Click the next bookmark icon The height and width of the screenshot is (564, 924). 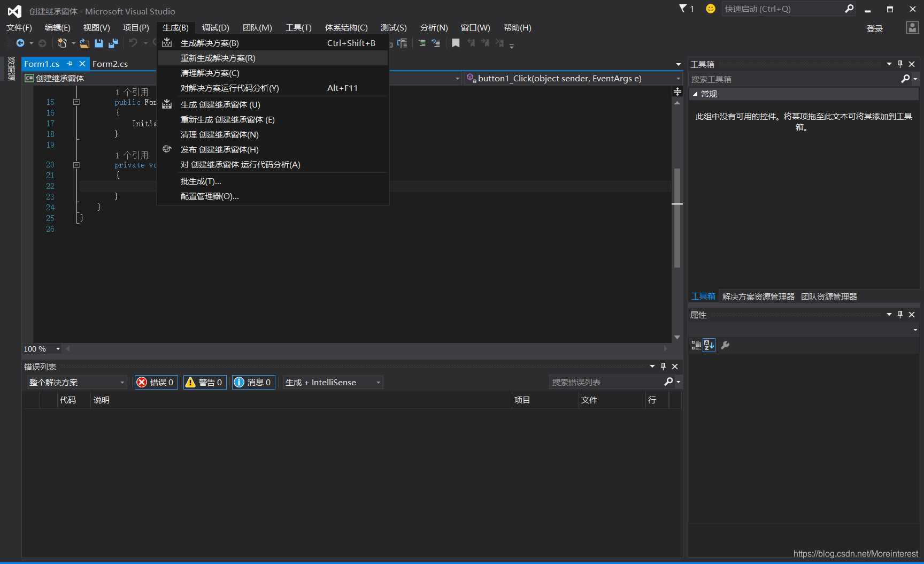click(485, 43)
